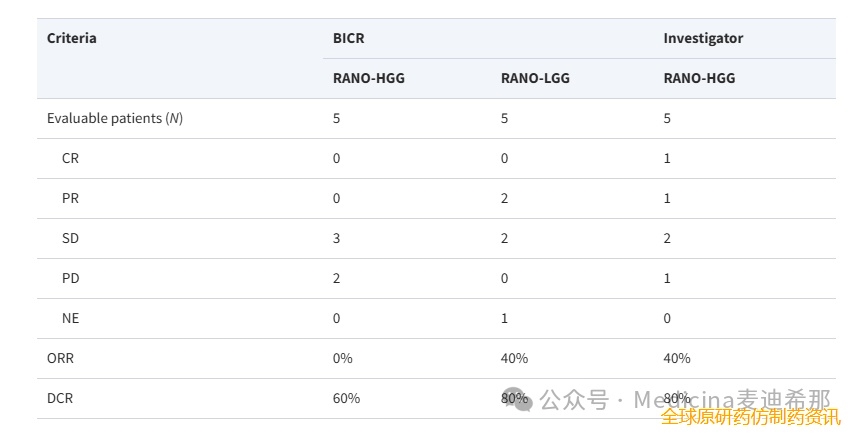This screenshot has height=434, width=858.
Task: Select the PR row label
Action: (70, 198)
